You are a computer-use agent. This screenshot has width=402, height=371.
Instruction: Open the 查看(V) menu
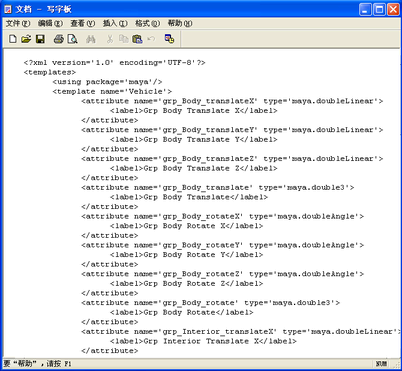pos(82,23)
